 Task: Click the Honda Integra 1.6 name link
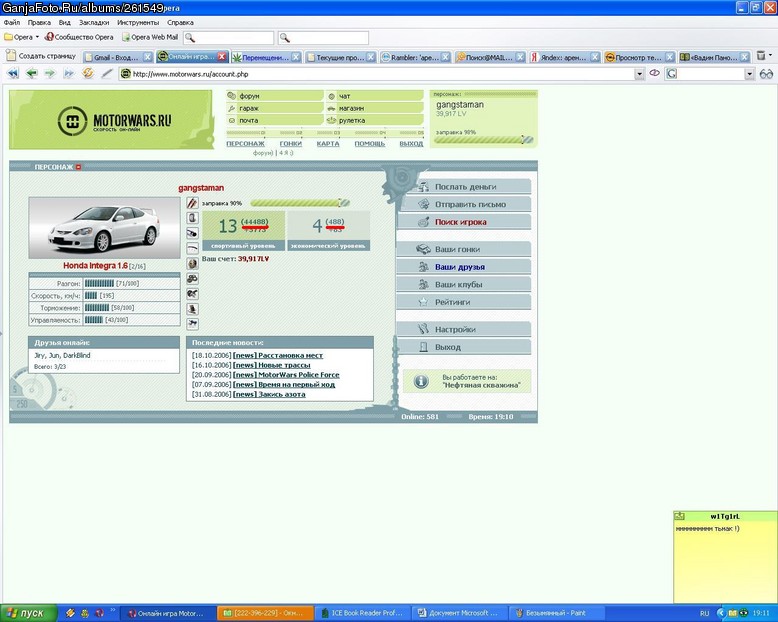[x=95, y=266]
